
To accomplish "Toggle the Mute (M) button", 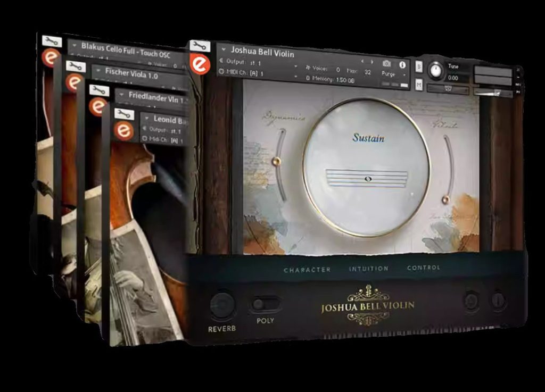I will pyautogui.click(x=419, y=85).
